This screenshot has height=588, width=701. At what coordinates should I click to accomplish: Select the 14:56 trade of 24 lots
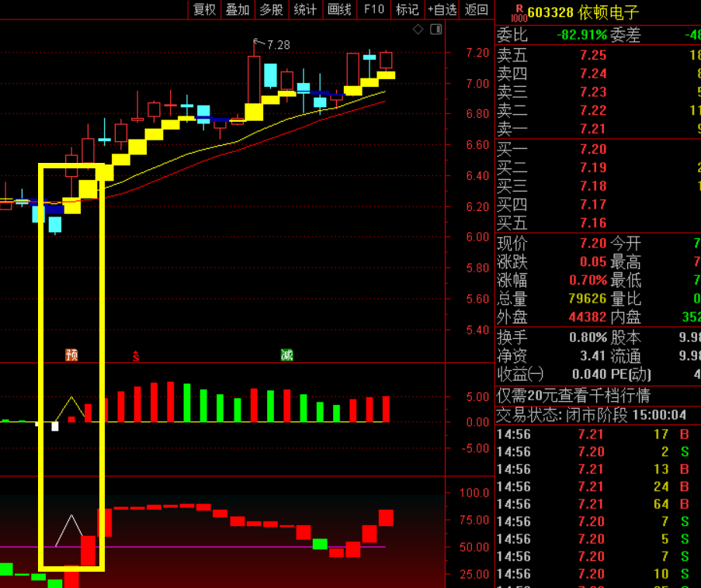point(599,486)
